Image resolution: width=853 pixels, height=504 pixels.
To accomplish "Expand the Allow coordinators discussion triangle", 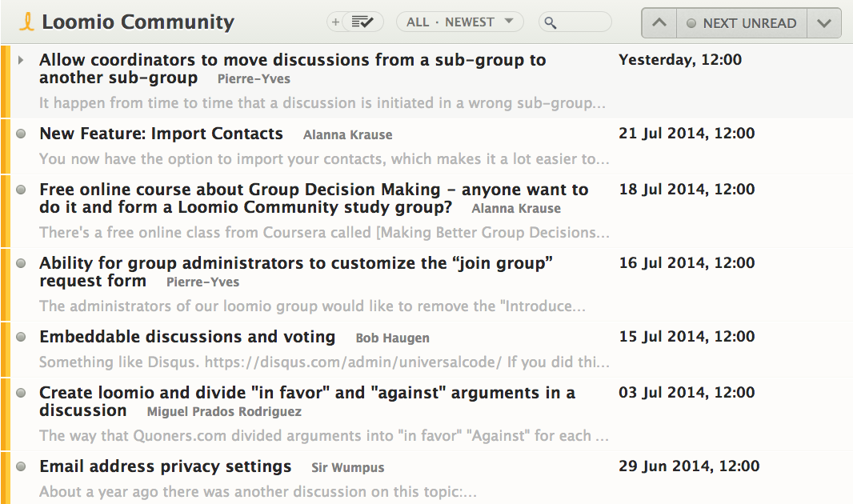I will point(21,60).
